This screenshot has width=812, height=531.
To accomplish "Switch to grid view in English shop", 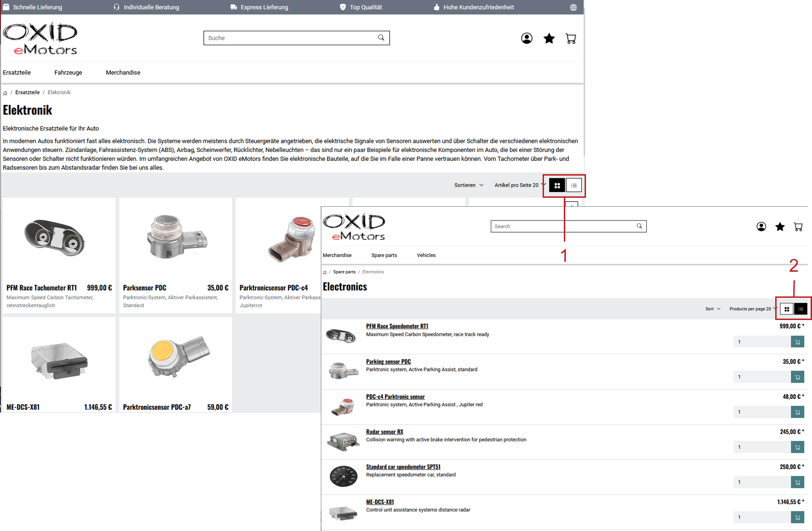I will 787,309.
